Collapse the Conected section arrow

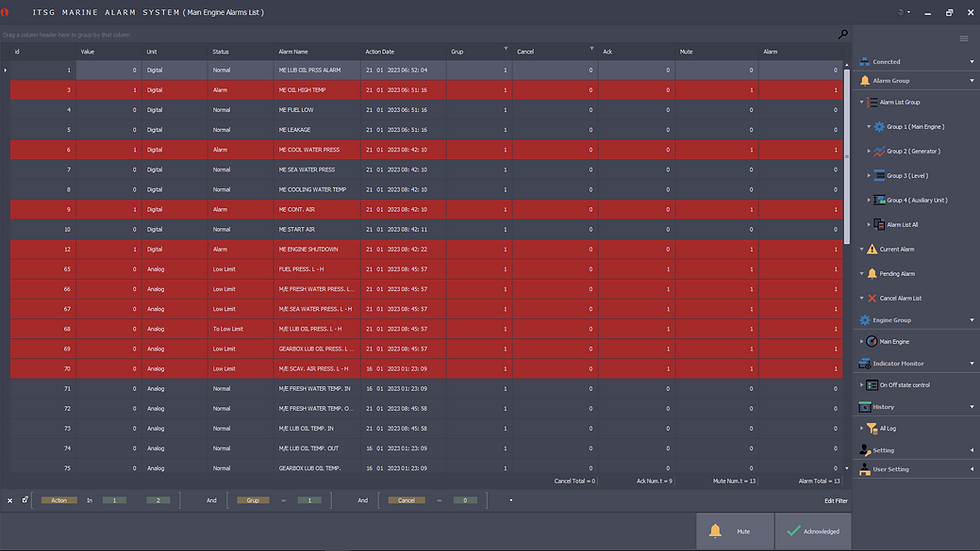tap(971, 62)
